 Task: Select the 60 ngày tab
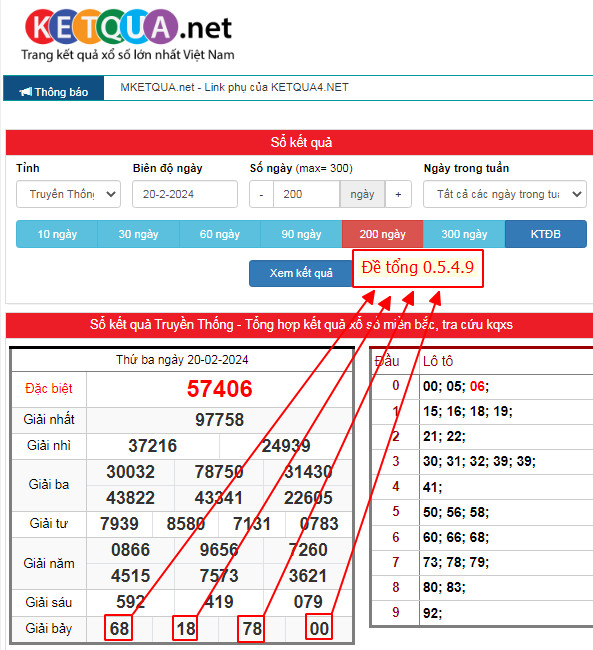(x=220, y=234)
